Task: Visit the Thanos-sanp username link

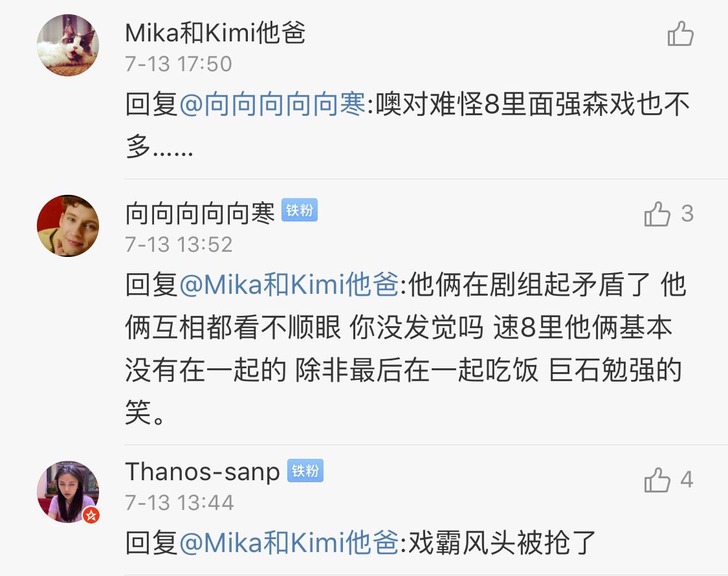Action: [x=203, y=472]
